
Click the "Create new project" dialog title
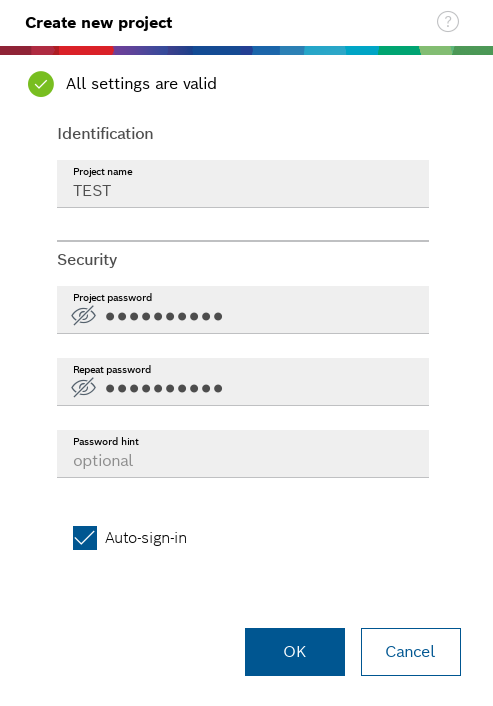point(99,23)
